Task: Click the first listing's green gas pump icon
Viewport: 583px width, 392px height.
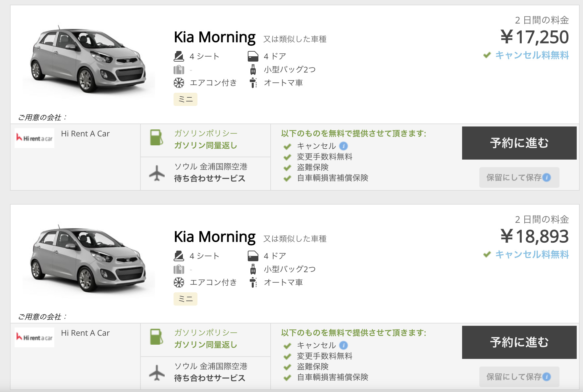Action: tap(156, 137)
